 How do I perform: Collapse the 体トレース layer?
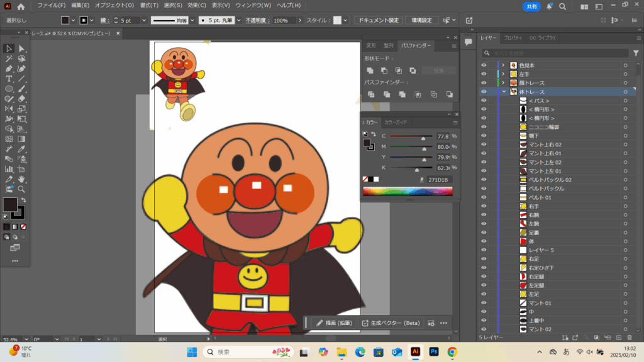pos(503,92)
